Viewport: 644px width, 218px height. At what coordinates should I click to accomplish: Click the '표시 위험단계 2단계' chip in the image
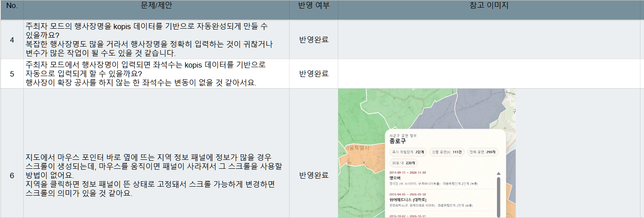click(x=408, y=152)
